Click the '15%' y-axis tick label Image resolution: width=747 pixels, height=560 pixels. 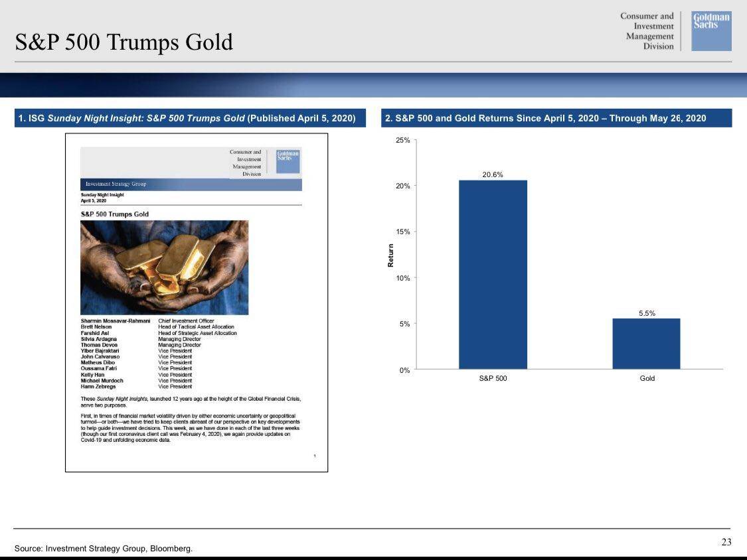(402, 232)
